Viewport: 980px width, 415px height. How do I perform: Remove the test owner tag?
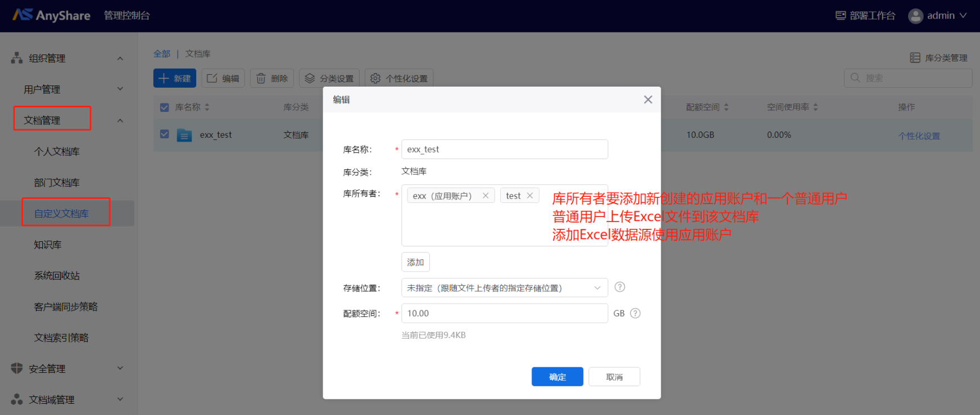pyautogui.click(x=530, y=196)
